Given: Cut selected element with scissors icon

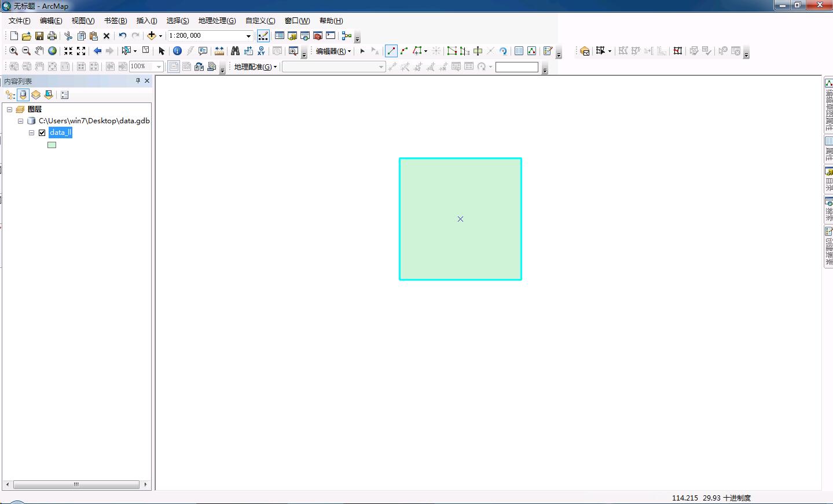Looking at the screenshot, I should [68, 36].
